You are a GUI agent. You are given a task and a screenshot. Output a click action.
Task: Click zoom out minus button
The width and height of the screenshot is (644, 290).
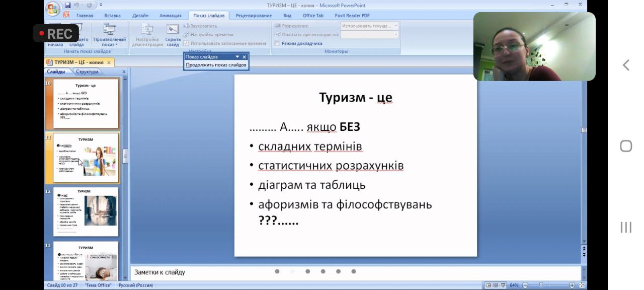[x=525, y=285]
